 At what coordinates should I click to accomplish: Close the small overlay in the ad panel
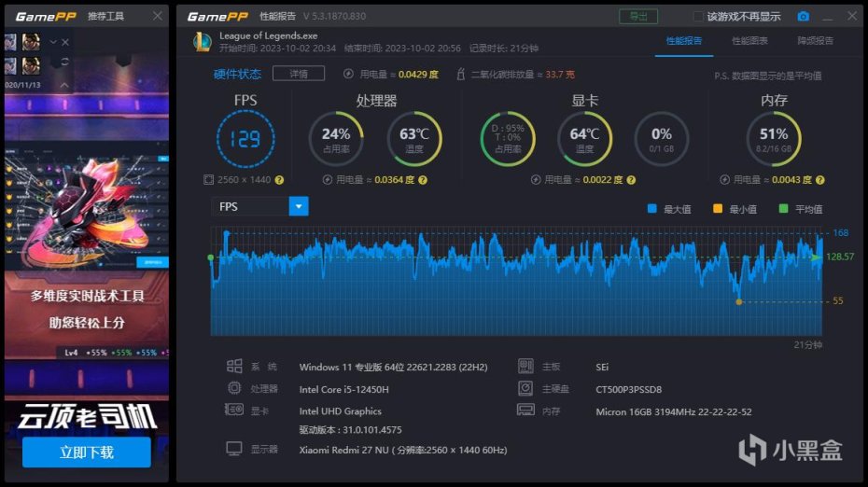(x=65, y=42)
